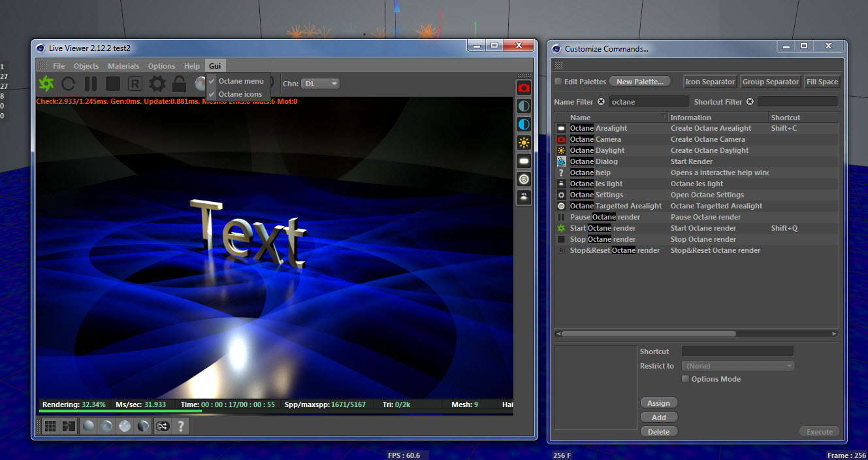Click the Shortcut entry field below the list
Screen dimensions: 868x460
[x=738, y=352]
